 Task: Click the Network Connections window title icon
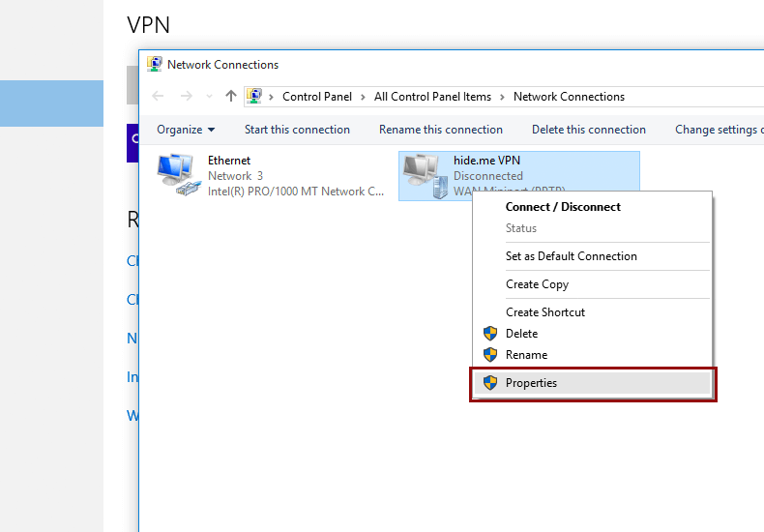[x=155, y=64]
